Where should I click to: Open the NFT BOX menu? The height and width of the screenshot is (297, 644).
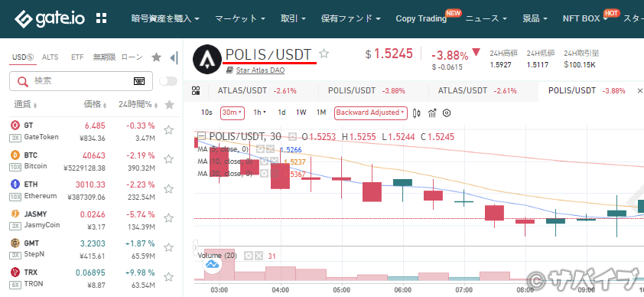pos(585,18)
